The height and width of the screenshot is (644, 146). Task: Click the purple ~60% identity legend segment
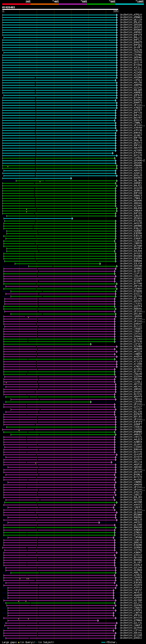pyautogui.click(x=73, y=4)
